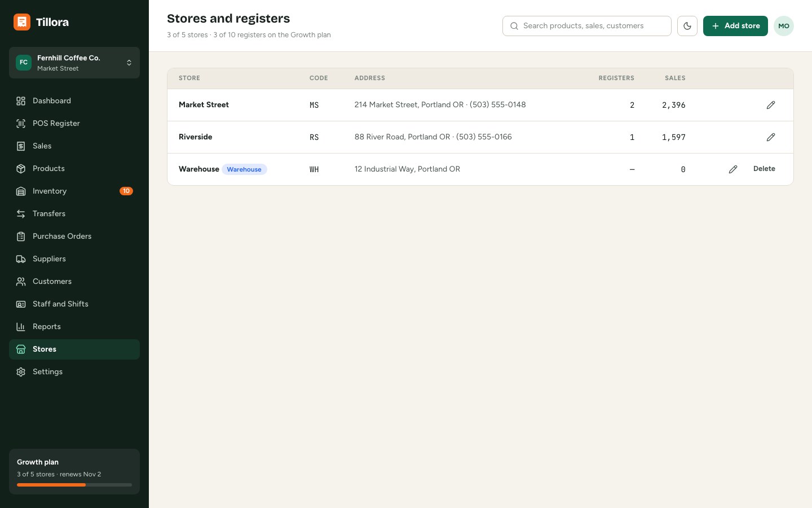Click the Suppliers truck icon
Screen dimensions: 812x508
(21, 259)
